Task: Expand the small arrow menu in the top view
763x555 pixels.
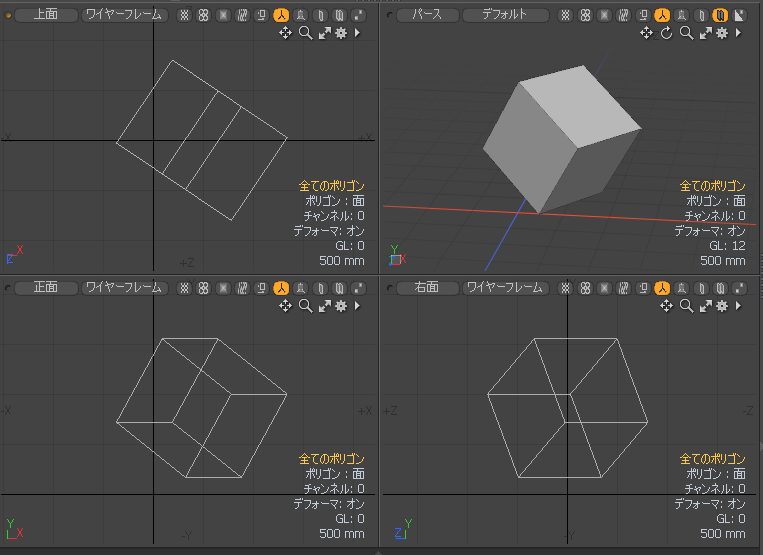Action: point(357,33)
